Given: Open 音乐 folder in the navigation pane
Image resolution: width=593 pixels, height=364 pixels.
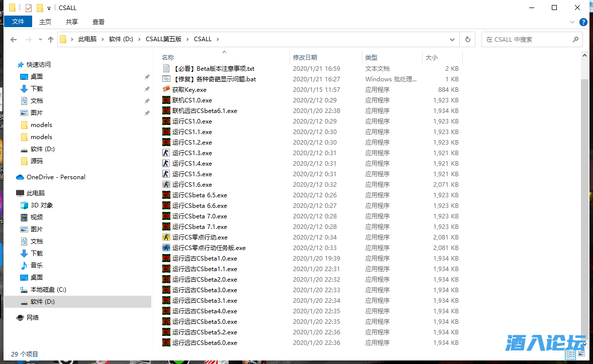Looking at the screenshot, I should click(37, 266).
